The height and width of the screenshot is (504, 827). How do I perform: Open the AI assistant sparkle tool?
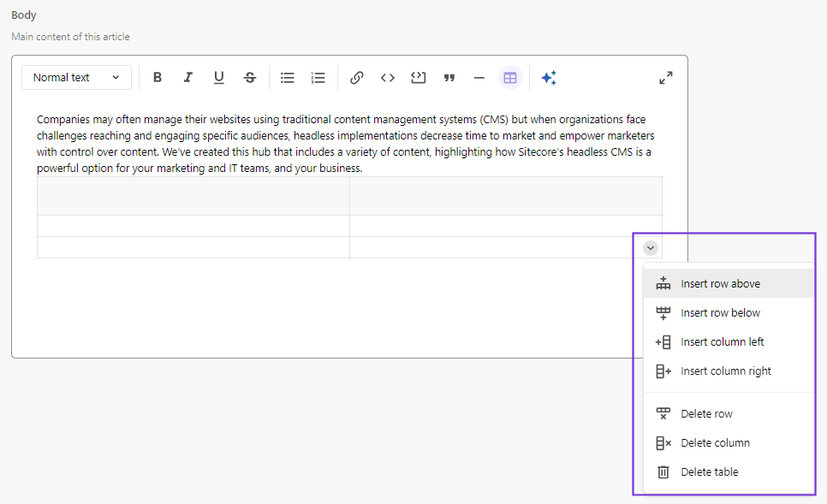pyautogui.click(x=549, y=78)
